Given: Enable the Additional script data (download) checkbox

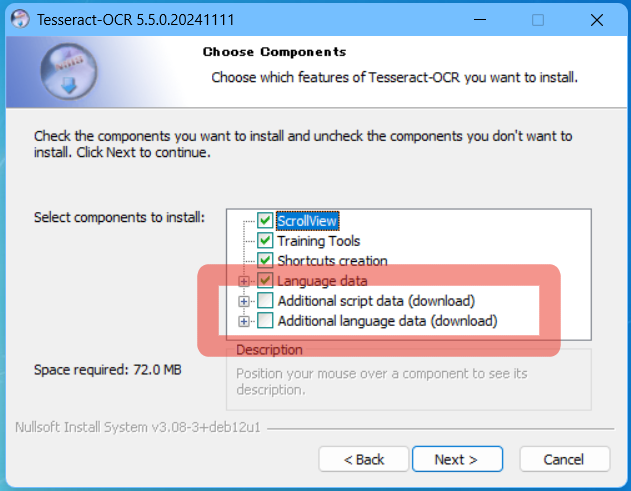Looking at the screenshot, I should coord(265,301).
